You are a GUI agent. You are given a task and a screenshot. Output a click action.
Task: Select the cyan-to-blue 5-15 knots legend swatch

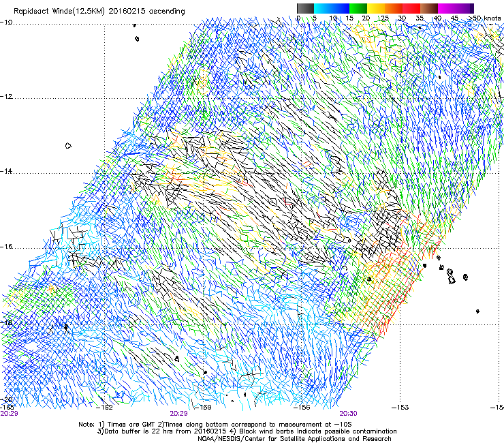tap(332, 8)
